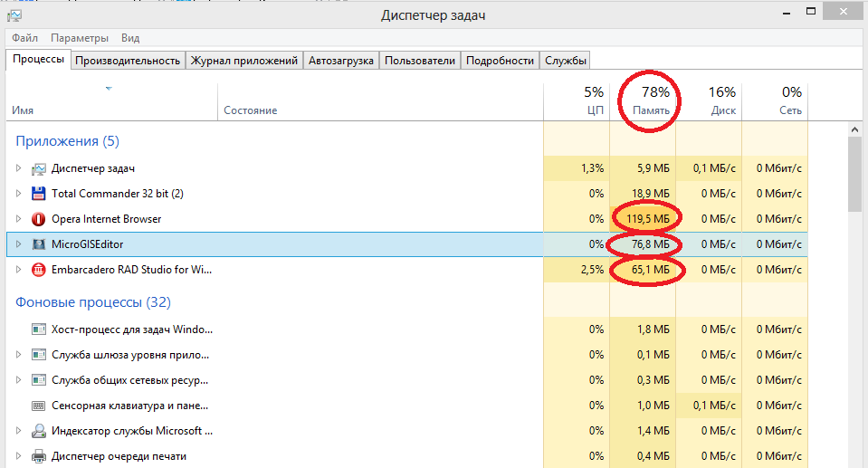Click the Embarcadero RAD Studio icon
Viewport: 868px width, 468px height.
coord(39,270)
